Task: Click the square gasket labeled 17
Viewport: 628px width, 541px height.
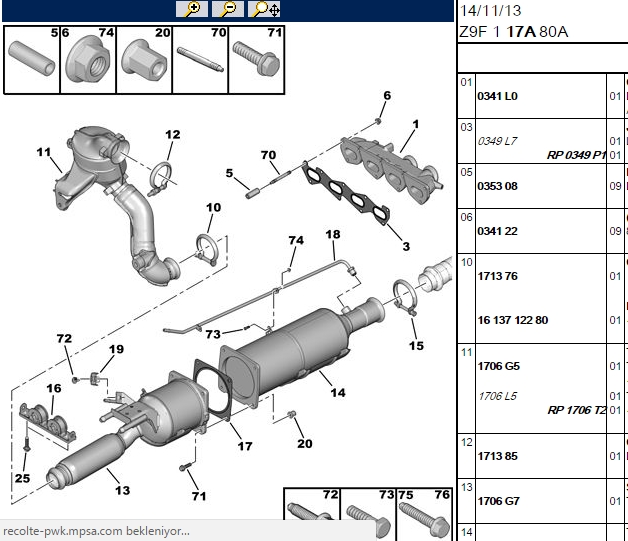Action: pyautogui.click(x=212, y=390)
